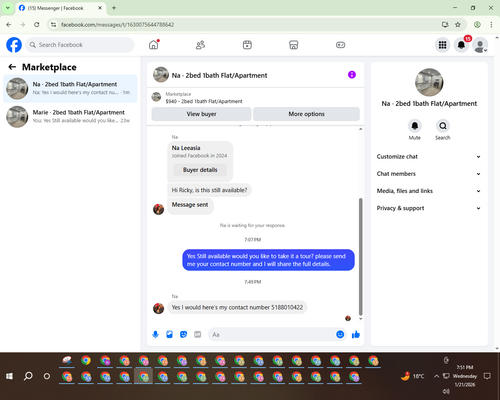The image size is (500, 400).
Task: Open the Facebook Home icon
Action: (154, 45)
